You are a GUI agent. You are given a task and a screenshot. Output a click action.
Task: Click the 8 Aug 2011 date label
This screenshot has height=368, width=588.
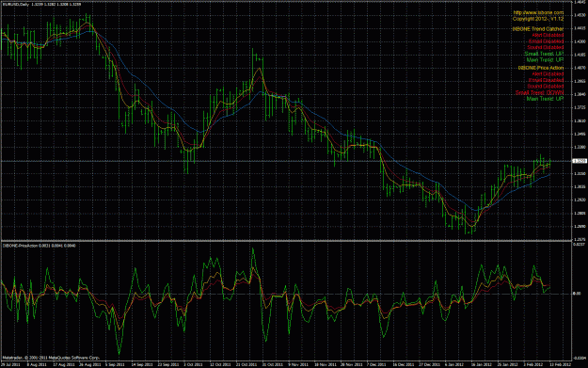[x=37, y=364]
